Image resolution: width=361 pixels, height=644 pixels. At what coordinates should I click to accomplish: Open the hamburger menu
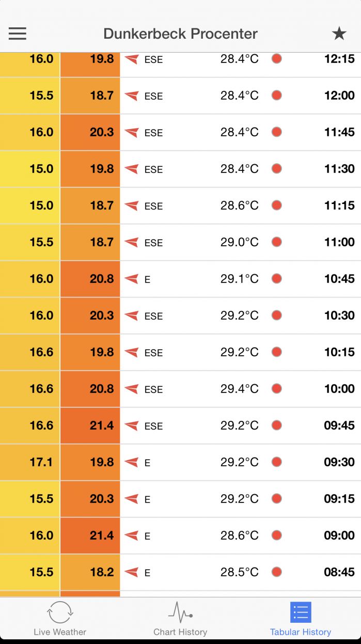click(x=17, y=34)
